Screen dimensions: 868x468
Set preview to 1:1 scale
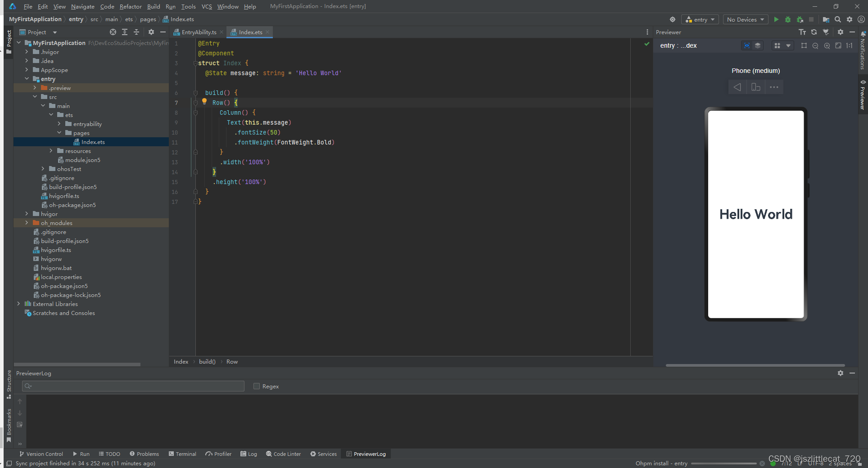(x=850, y=45)
